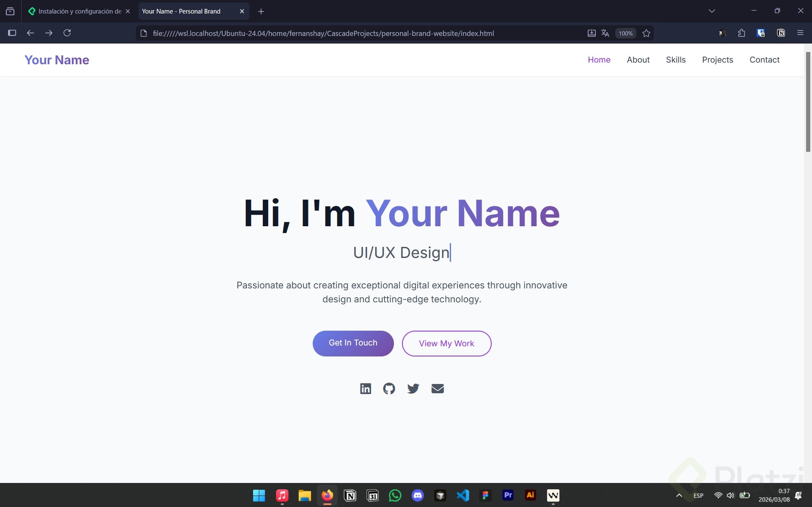Click the install/save page icon in address bar
Viewport: 812px width, 507px height.
click(x=592, y=33)
